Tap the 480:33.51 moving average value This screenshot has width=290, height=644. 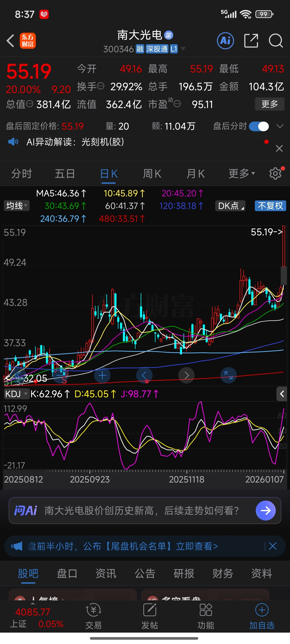coord(122,219)
